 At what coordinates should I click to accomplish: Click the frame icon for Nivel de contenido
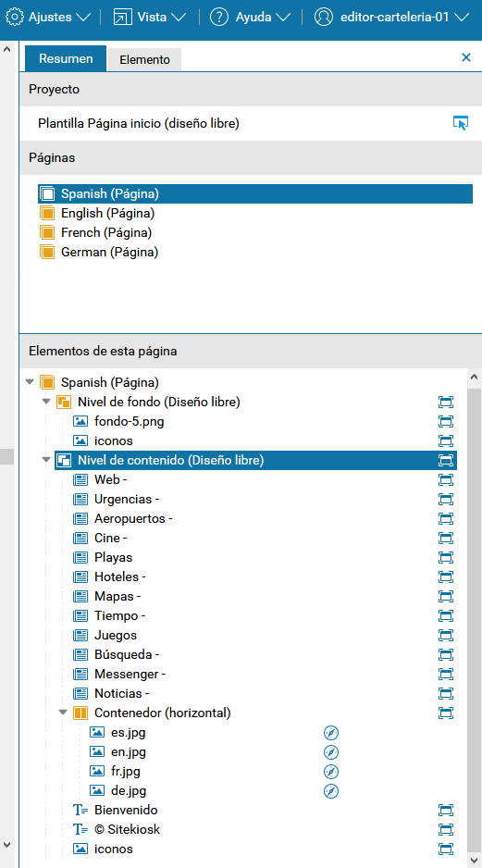pyautogui.click(x=446, y=460)
